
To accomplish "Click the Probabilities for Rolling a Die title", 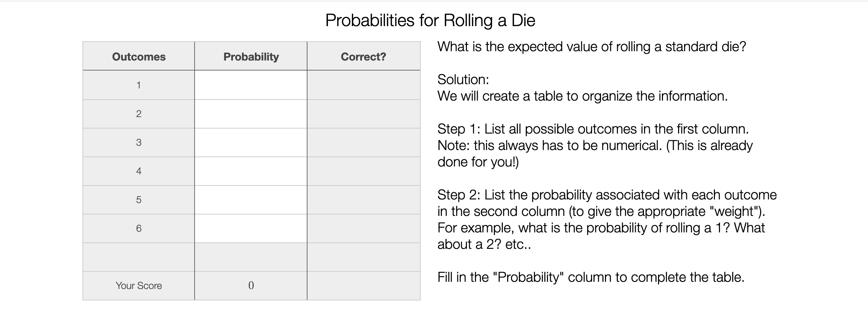I will pos(430,20).
